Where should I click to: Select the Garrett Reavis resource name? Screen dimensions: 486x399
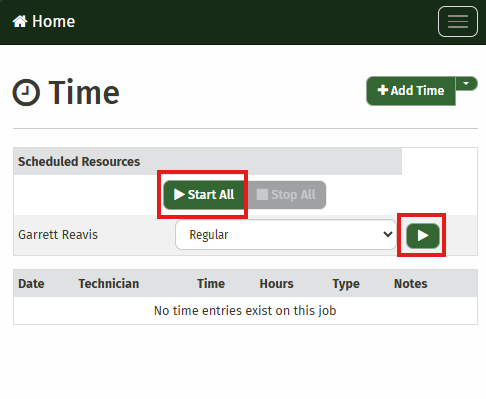[58, 235]
